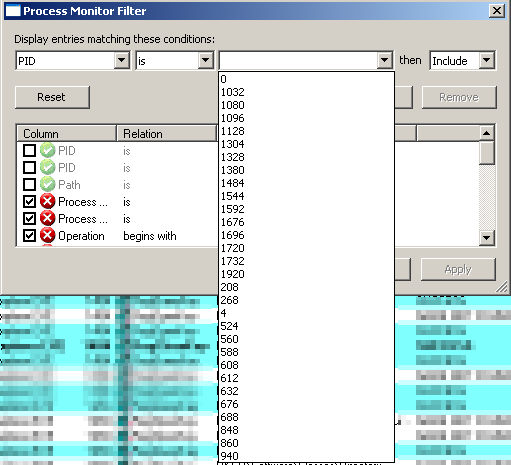
Task: Uncheck the second Process filter checkbox
Action: coord(29,218)
